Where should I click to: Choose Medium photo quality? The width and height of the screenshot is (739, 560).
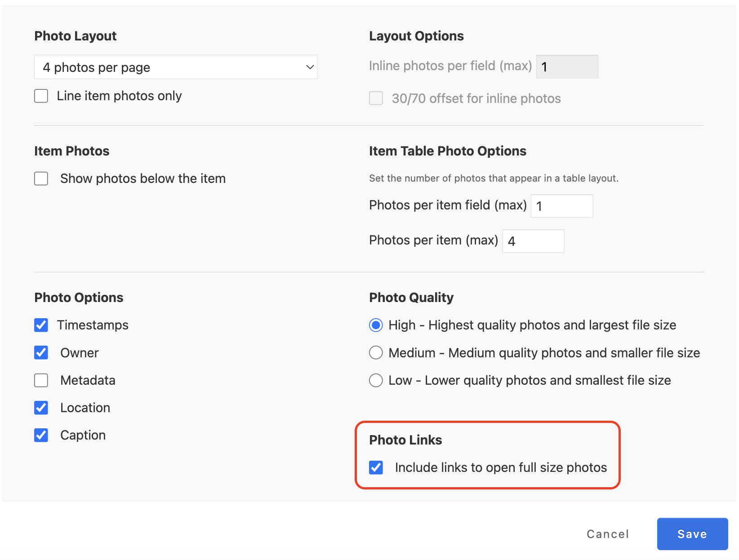click(376, 353)
